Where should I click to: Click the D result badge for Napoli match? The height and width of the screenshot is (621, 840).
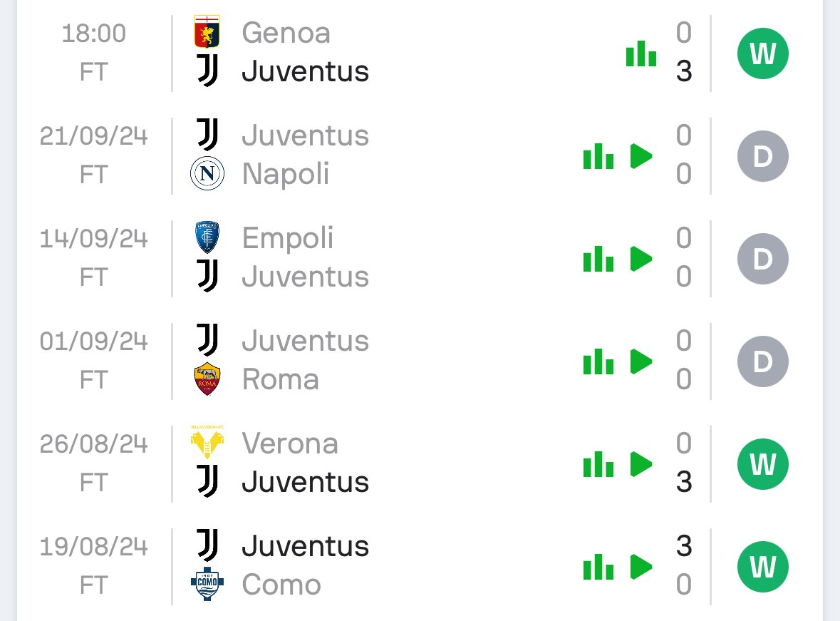pyautogui.click(x=762, y=156)
